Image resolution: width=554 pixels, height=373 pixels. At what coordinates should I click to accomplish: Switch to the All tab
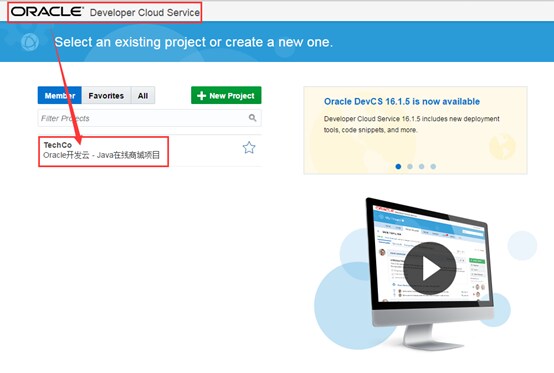click(x=143, y=95)
